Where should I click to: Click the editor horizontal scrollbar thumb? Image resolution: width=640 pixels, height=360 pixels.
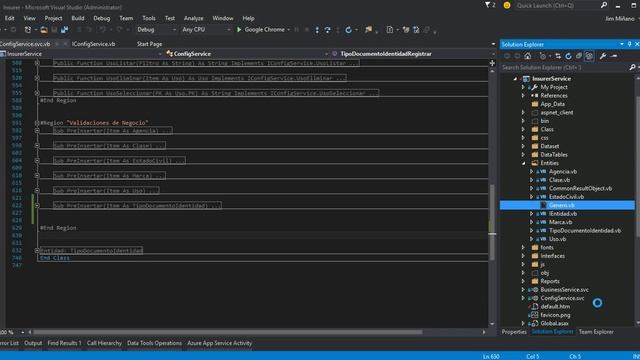coord(228,332)
